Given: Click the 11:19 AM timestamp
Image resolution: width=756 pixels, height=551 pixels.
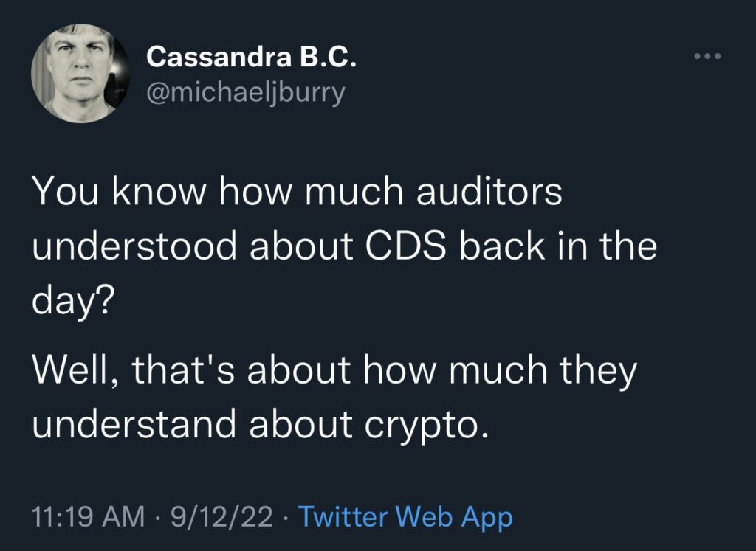Looking at the screenshot, I should pyautogui.click(x=88, y=516).
